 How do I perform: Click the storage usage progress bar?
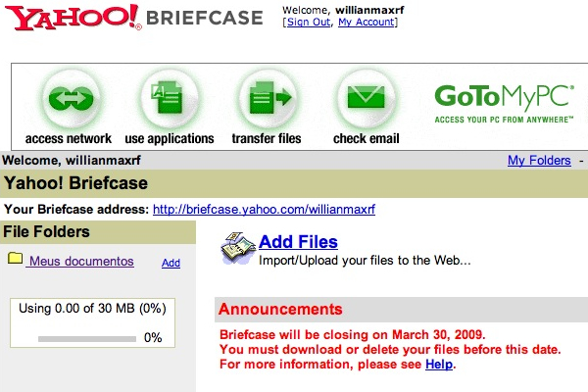tap(86, 338)
